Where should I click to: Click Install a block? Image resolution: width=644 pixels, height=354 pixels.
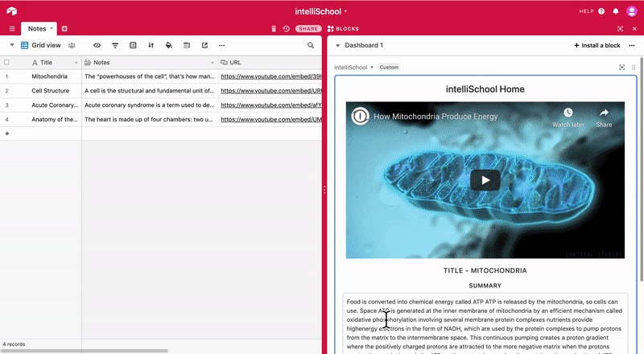[597, 45]
